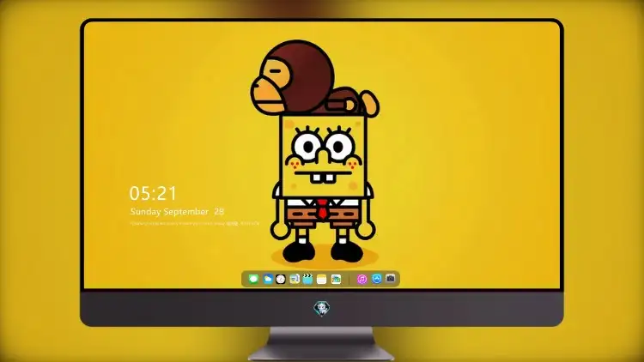Click the 'Sunday September 28' date text
The height and width of the screenshot is (362, 644).
177,211
